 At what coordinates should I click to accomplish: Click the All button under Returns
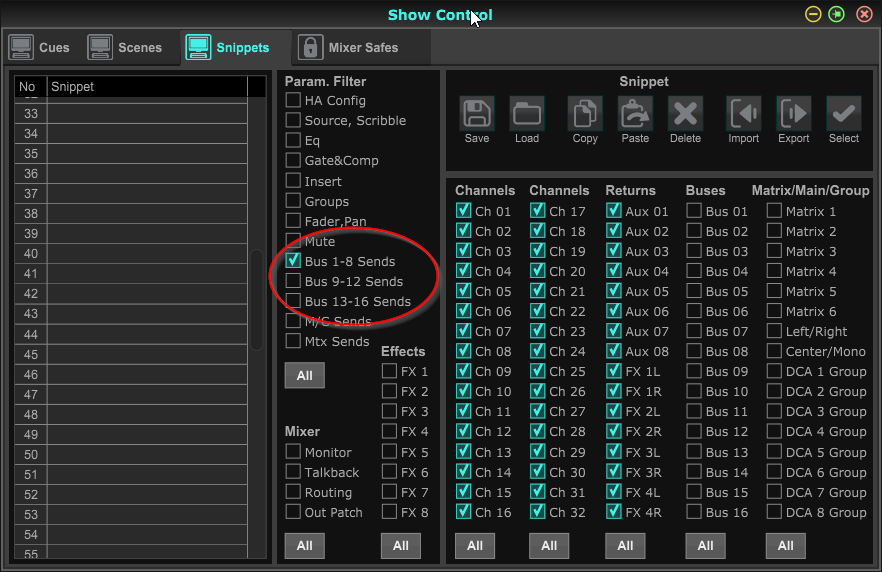625,546
